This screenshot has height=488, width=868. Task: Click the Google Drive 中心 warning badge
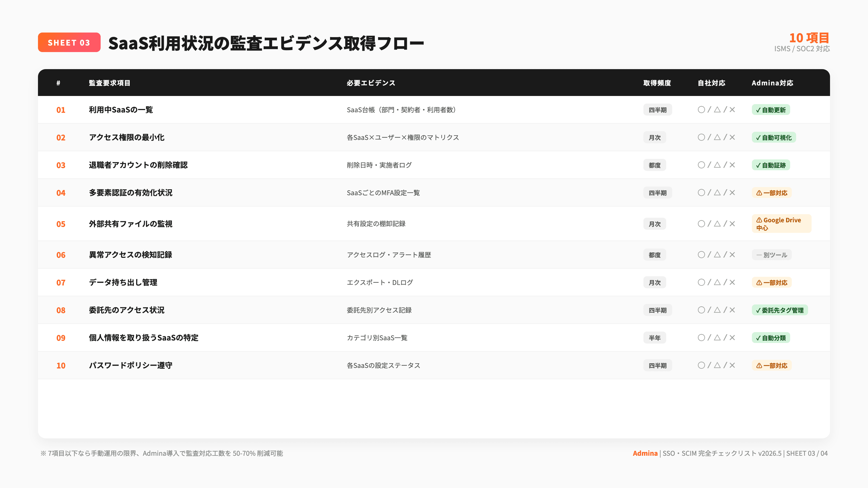point(781,224)
